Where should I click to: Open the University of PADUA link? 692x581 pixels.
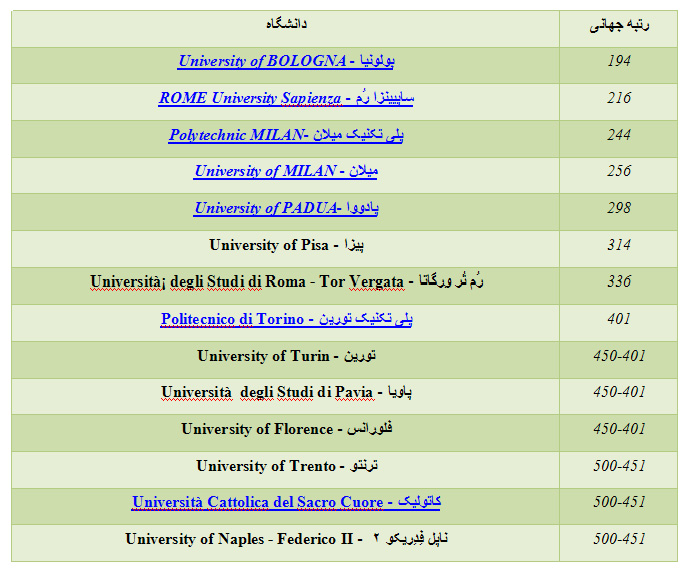pyautogui.click(x=286, y=208)
